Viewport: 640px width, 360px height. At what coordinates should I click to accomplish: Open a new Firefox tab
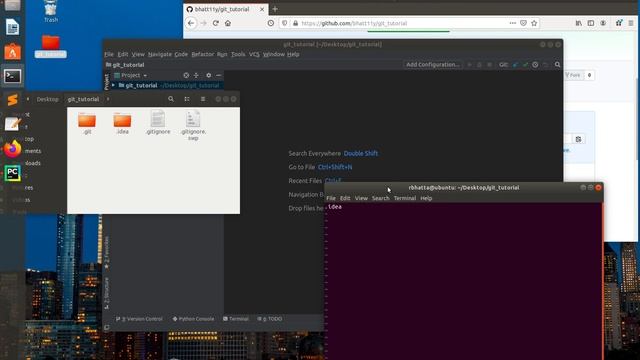275,9
